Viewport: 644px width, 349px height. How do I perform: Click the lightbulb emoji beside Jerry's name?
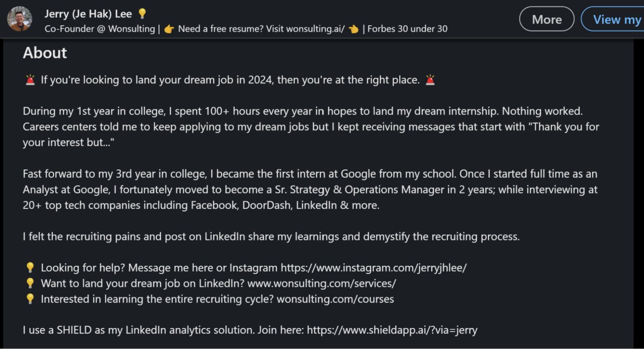[142, 14]
